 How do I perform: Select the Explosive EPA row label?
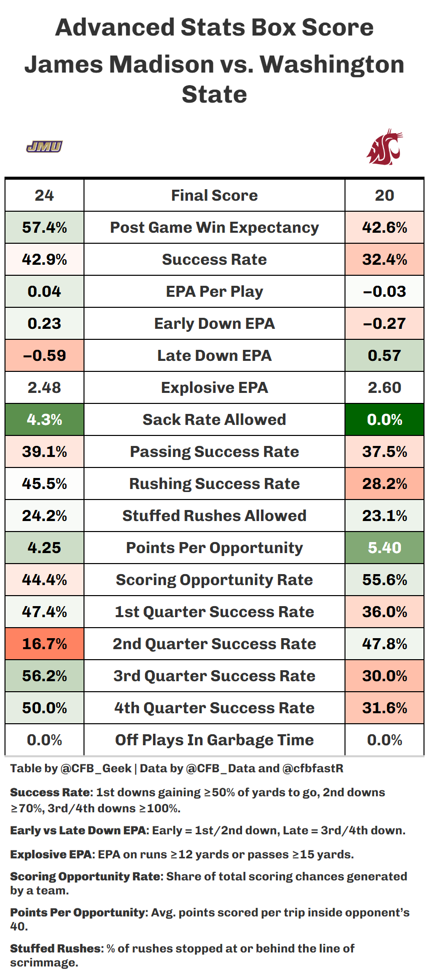coord(214,387)
